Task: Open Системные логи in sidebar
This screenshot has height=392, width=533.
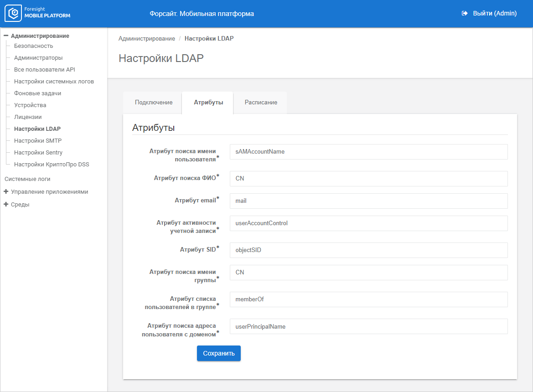Action: tap(27, 179)
